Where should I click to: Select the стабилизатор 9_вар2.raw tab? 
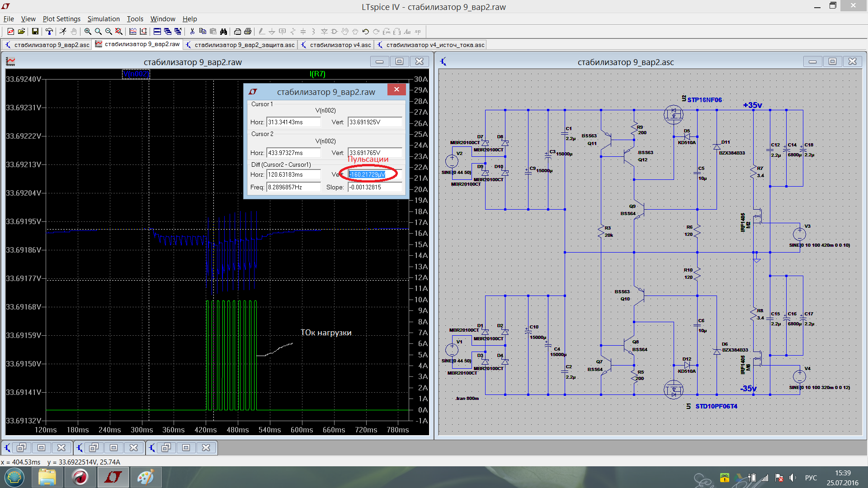(137, 44)
